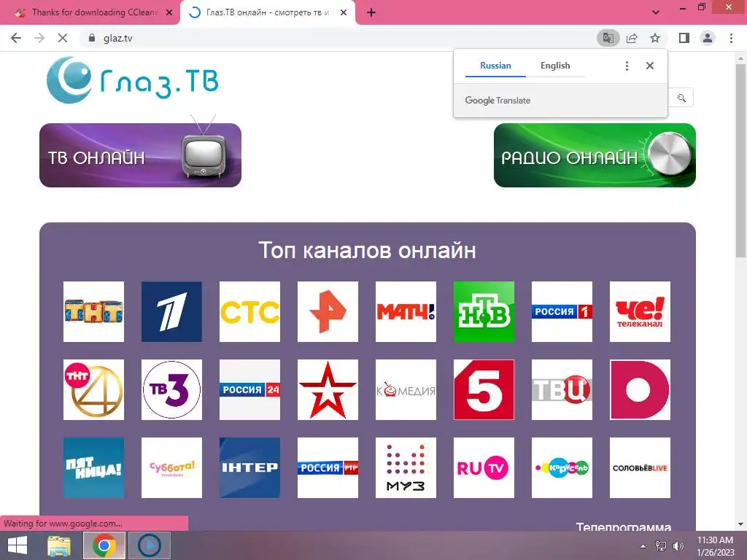Image resolution: width=747 pixels, height=560 pixels.
Task: Open the Че! телеканал logo
Action: pos(640,311)
